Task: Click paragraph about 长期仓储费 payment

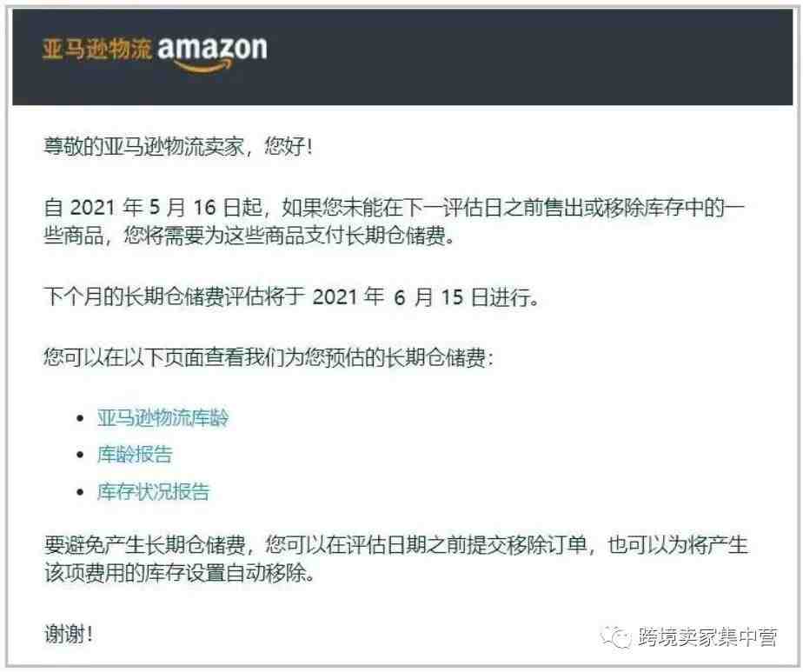Action: [x=394, y=222]
